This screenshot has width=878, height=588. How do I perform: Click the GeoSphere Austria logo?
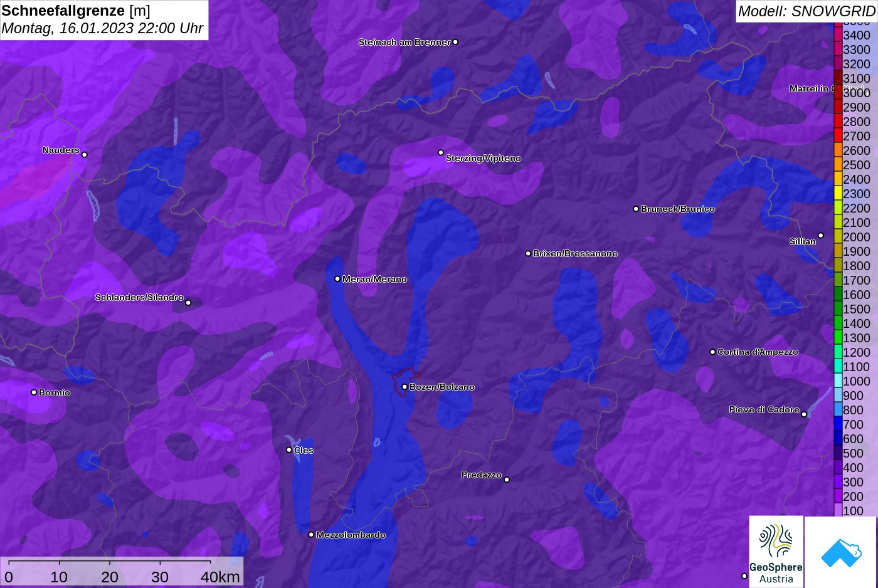(776, 552)
